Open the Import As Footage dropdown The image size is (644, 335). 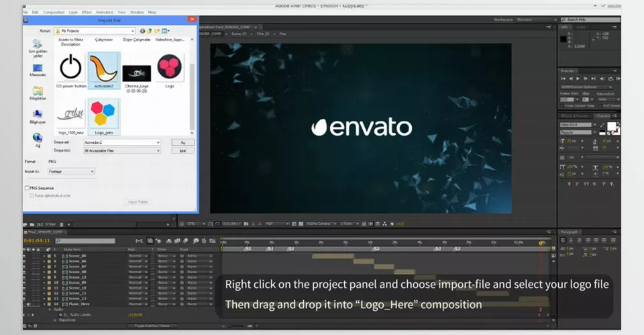71,171
